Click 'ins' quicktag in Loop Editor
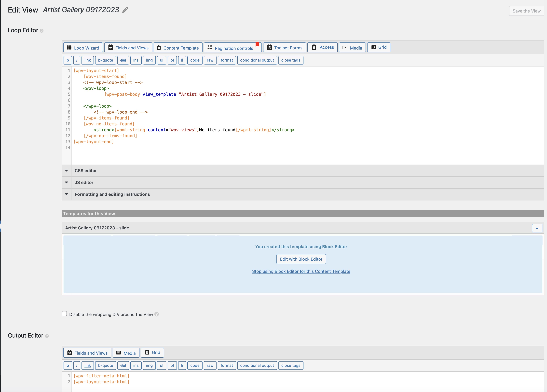This screenshot has width=547, height=392. click(x=136, y=60)
